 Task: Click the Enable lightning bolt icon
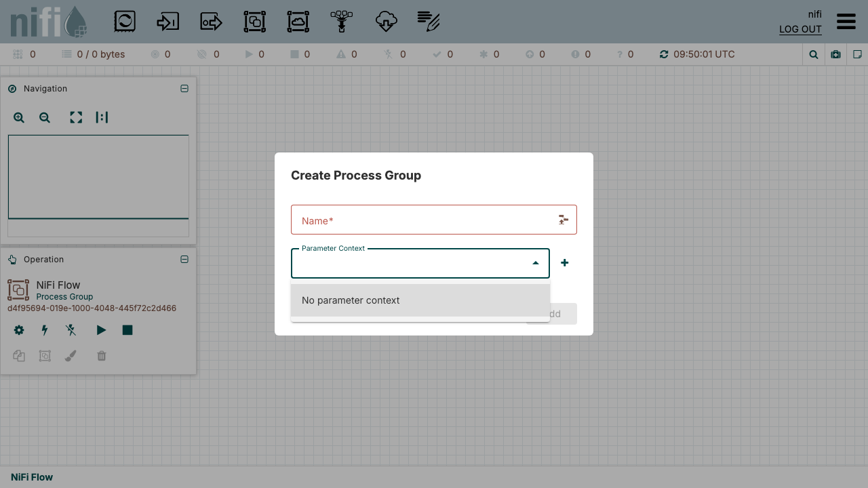click(45, 330)
